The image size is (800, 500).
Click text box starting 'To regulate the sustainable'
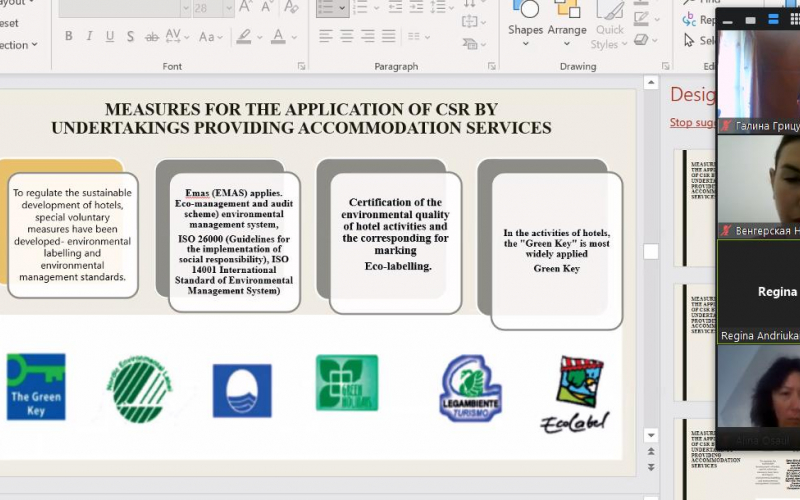pos(72,235)
